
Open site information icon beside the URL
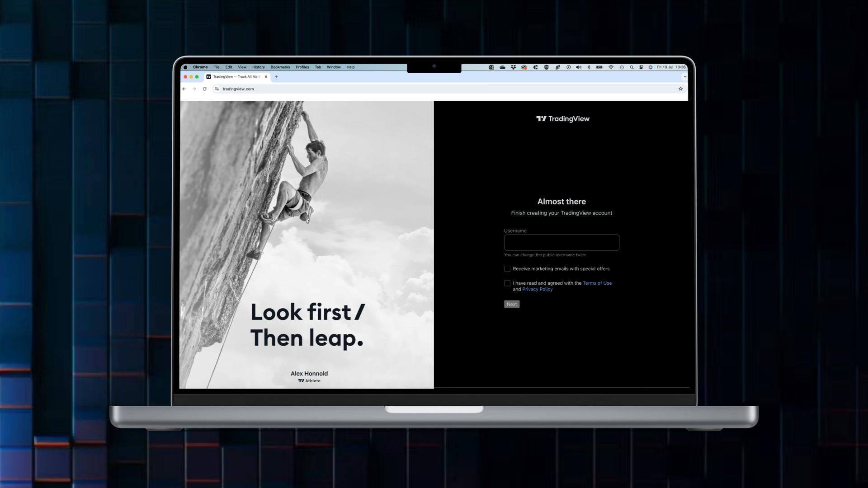pos(217,89)
